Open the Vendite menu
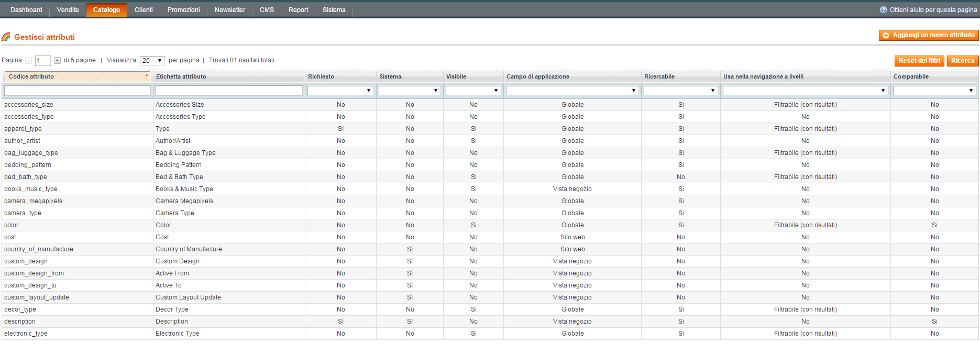This screenshot has width=980, height=344. point(68,10)
